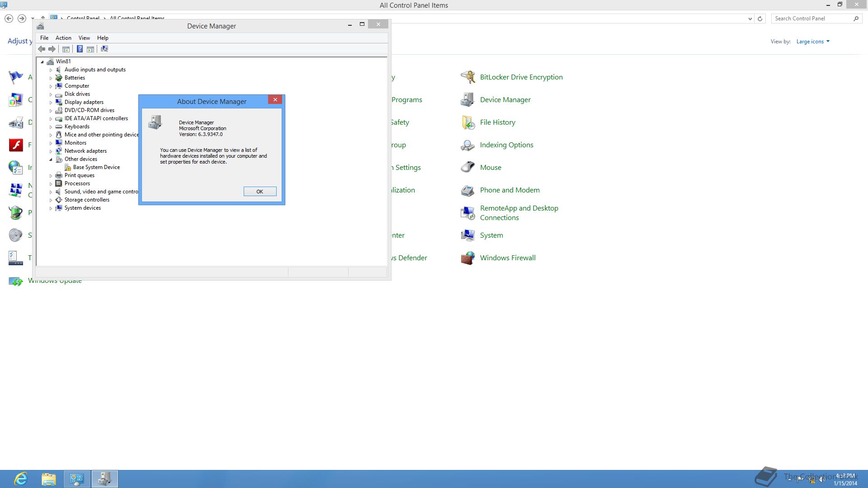Click OK in About Device Manager dialog
Screen dimensions: 868x488
(260, 192)
